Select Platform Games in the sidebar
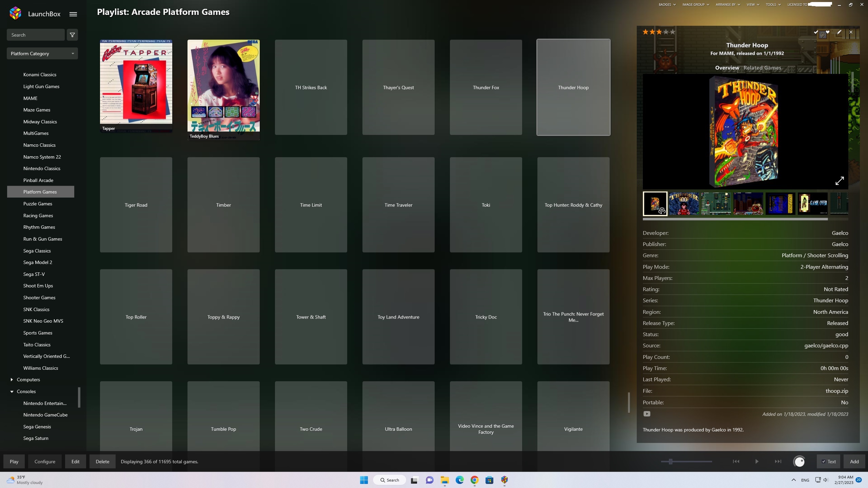Image resolution: width=868 pixels, height=488 pixels. 41,192
